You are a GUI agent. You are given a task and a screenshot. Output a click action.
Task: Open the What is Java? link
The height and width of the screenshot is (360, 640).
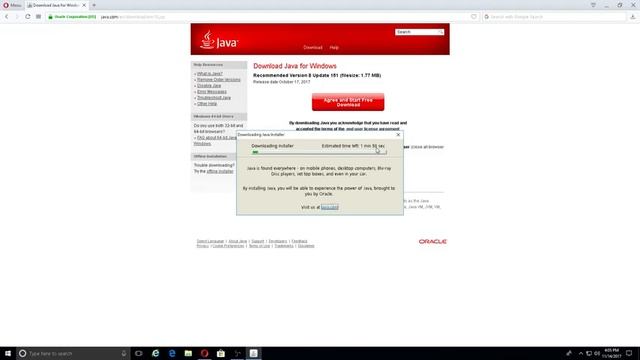point(210,74)
